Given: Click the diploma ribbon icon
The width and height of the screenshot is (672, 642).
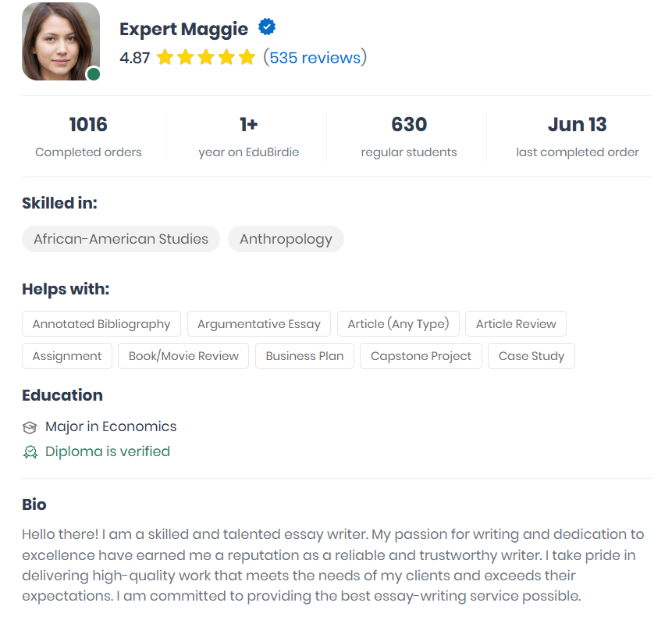Looking at the screenshot, I should coord(30,452).
